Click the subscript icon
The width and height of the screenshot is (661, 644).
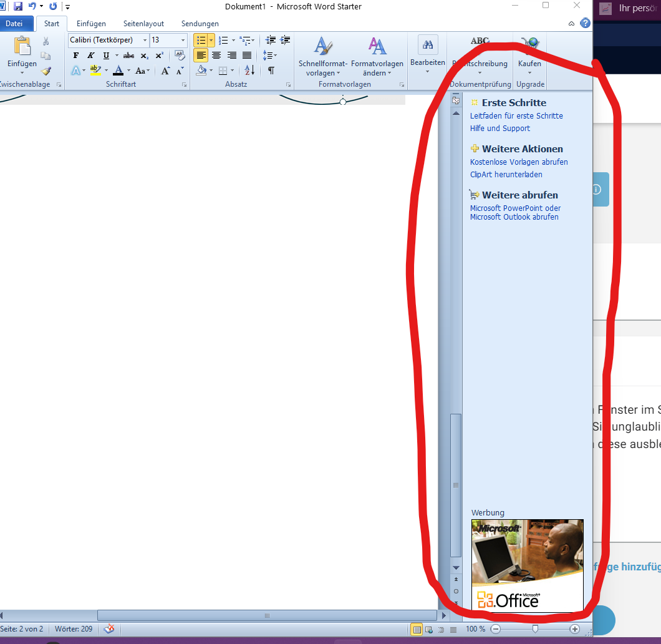pos(144,55)
